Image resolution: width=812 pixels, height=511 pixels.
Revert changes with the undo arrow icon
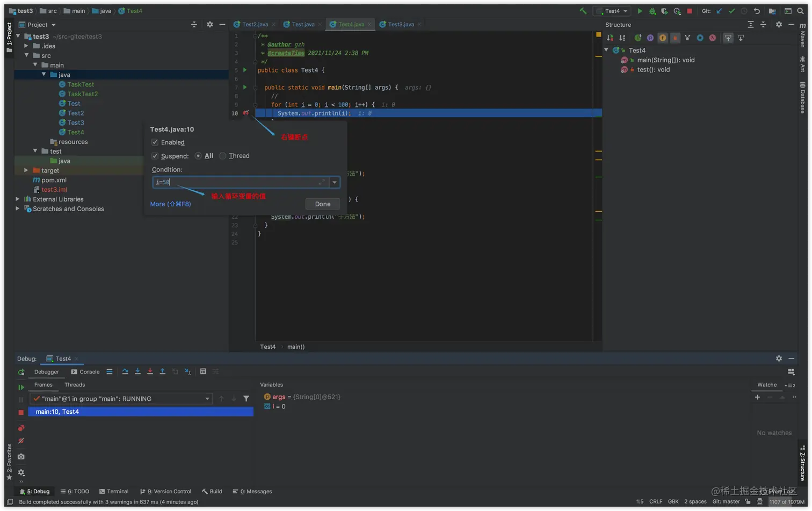[x=757, y=11]
